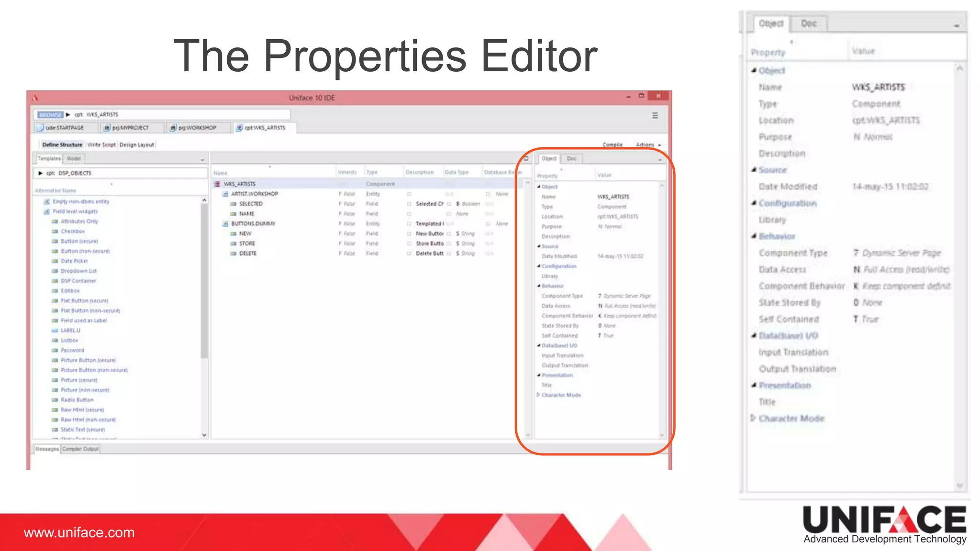Collapse the Object group in the IDE properties panel

[539, 187]
